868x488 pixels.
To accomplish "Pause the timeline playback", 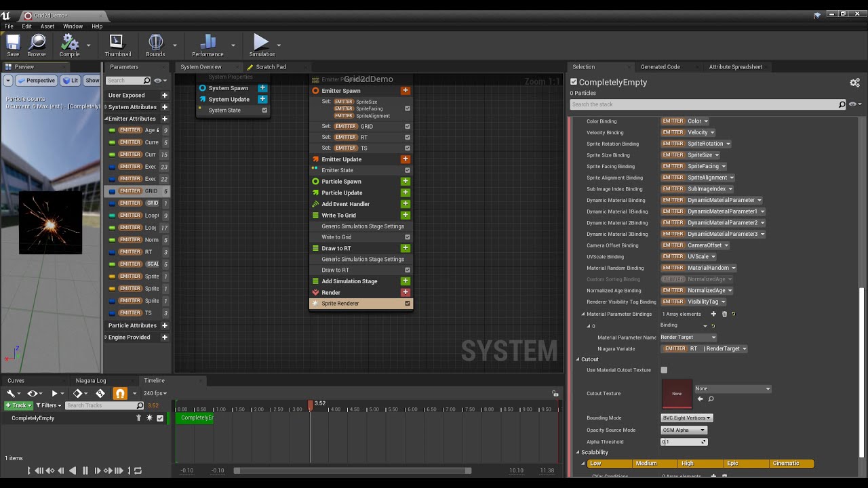I will [85, 470].
